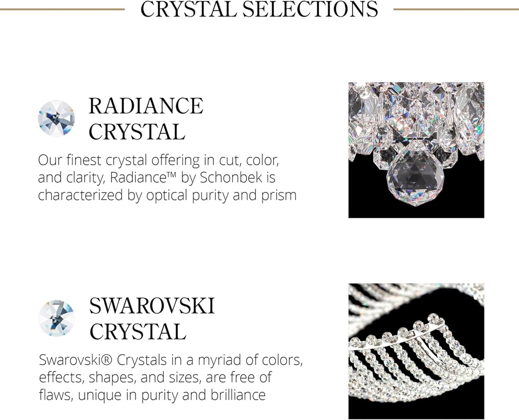
Task: Click the Swarovski crystal gem icon
Action: click(57, 318)
